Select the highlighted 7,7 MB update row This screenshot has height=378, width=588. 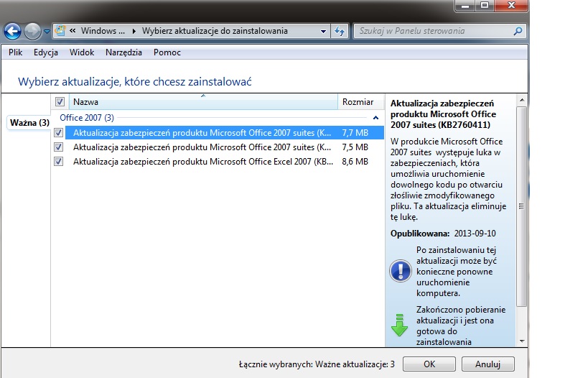[x=224, y=133]
